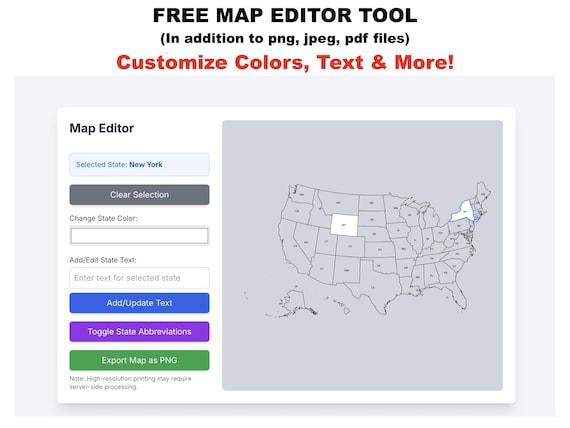This screenshot has height=428, width=570.
Task: Select Nevada on the map
Action: pos(305,242)
